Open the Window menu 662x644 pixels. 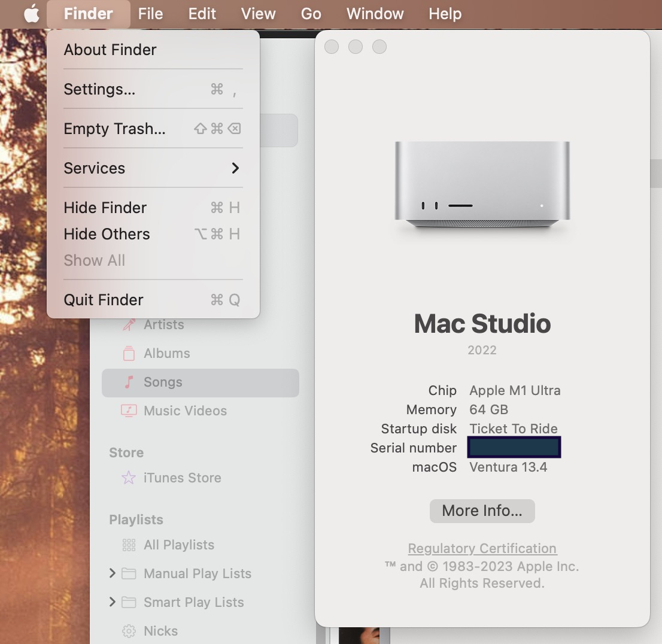coord(375,14)
